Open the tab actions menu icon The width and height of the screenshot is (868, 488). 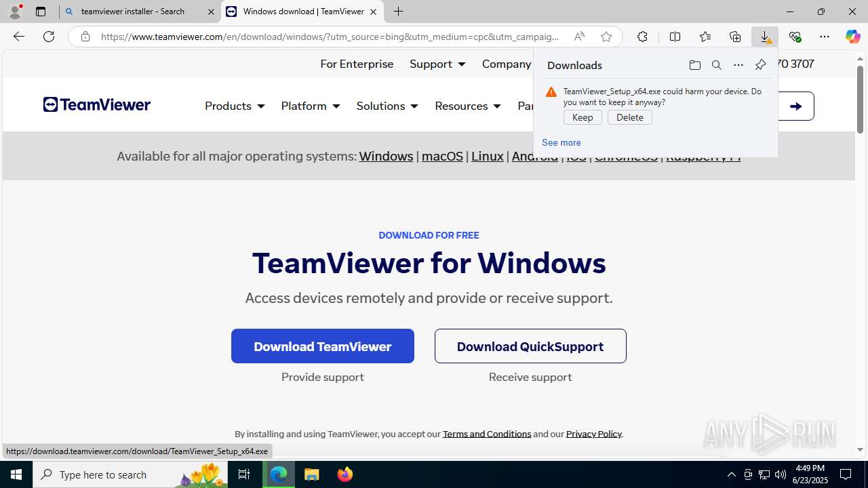(x=41, y=12)
